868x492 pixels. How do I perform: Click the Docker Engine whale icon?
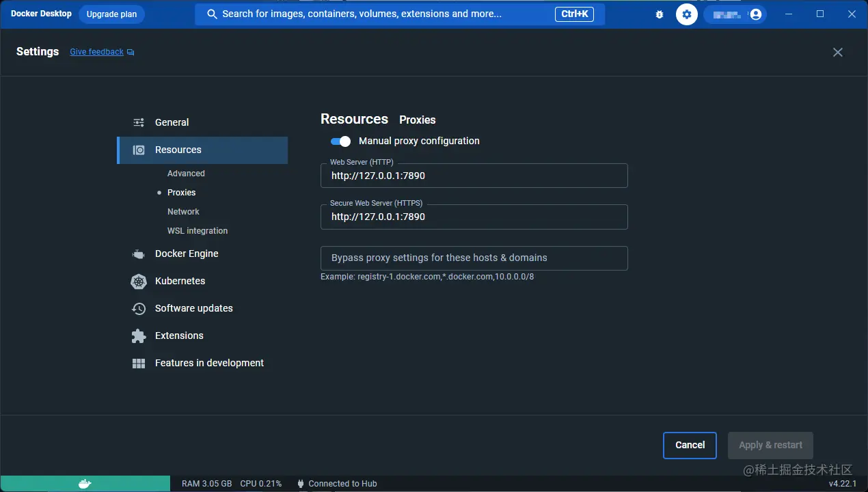click(139, 254)
